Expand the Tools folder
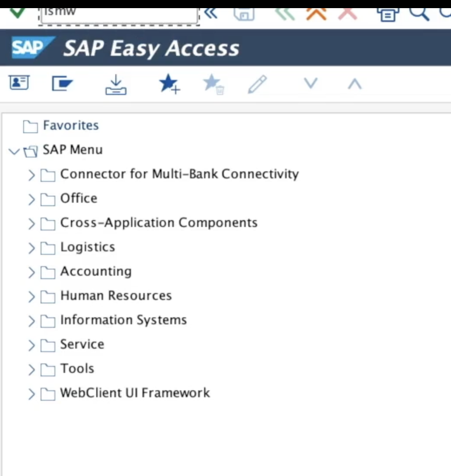This screenshot has height=476, width=451. tap(32, 370)
